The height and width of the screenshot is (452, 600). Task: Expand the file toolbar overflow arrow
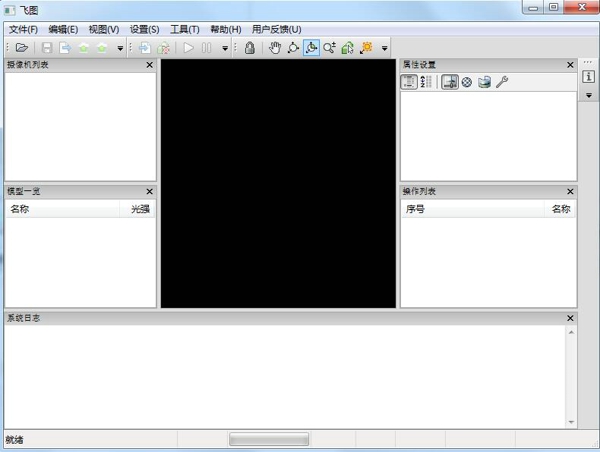click(120, 48)
